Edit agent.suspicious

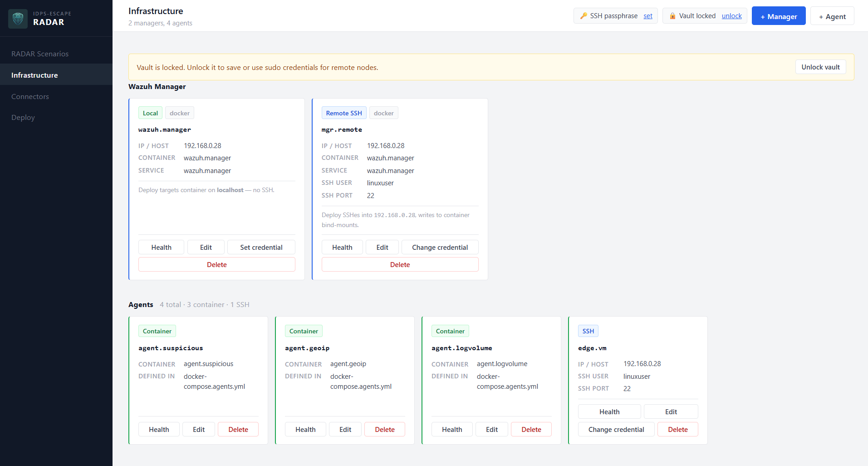(x=198, y=429)
